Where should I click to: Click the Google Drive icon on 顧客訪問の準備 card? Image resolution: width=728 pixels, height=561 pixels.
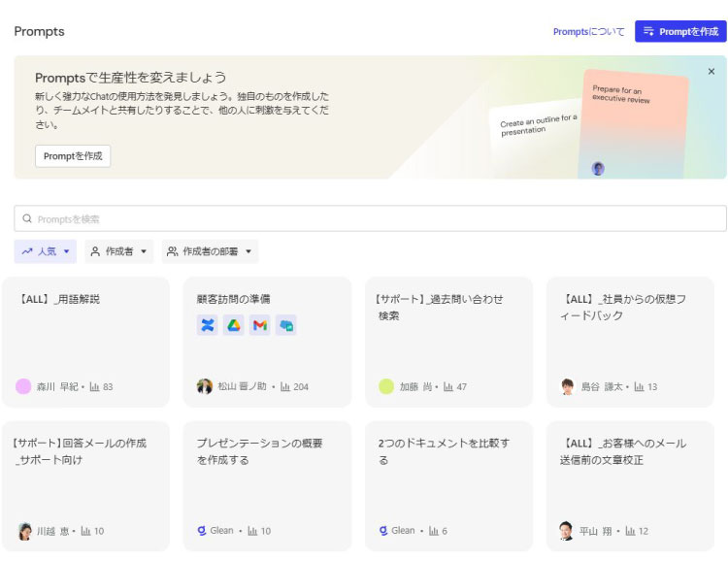pyautogui.click(x=234, y=325)
